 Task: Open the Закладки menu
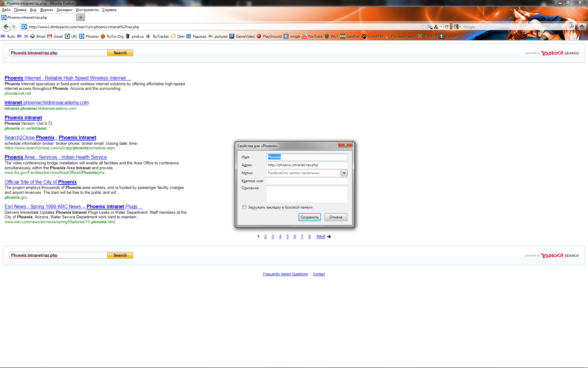[x=64, y=10]
